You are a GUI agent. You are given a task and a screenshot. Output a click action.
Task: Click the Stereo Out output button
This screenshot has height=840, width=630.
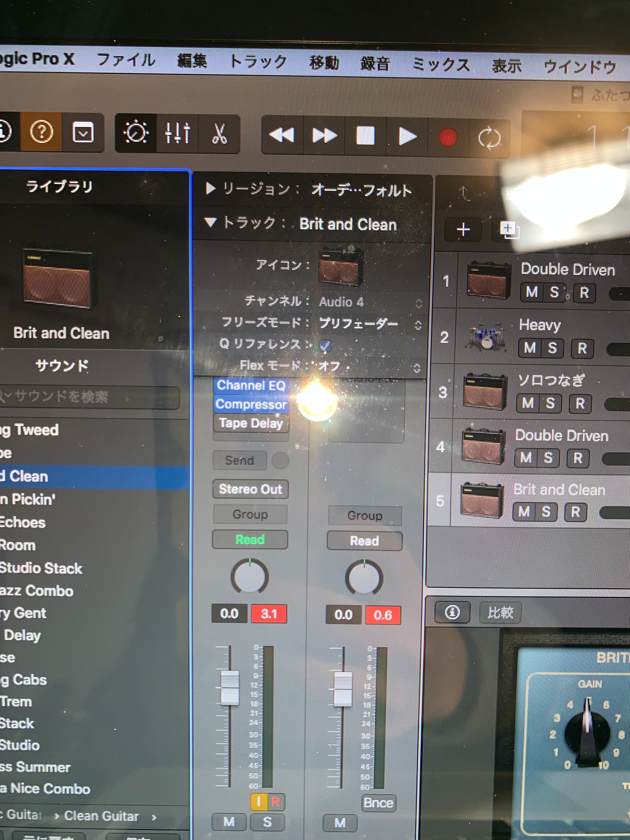[250, 489]
